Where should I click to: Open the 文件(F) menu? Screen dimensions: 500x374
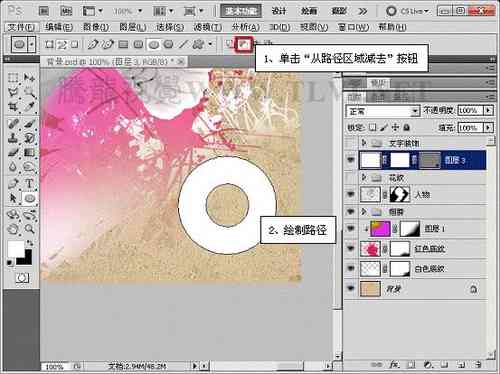[21, 27]
